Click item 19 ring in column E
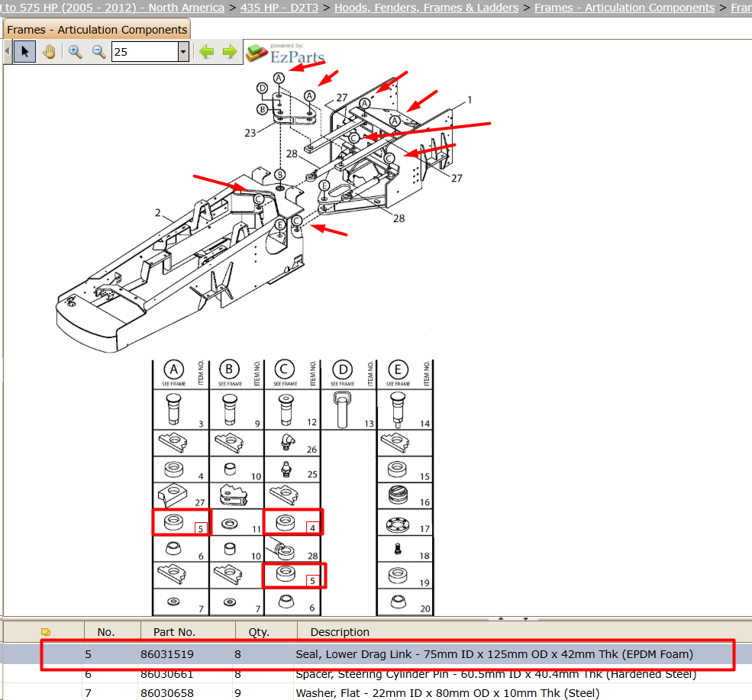 (x=398, y=574)
